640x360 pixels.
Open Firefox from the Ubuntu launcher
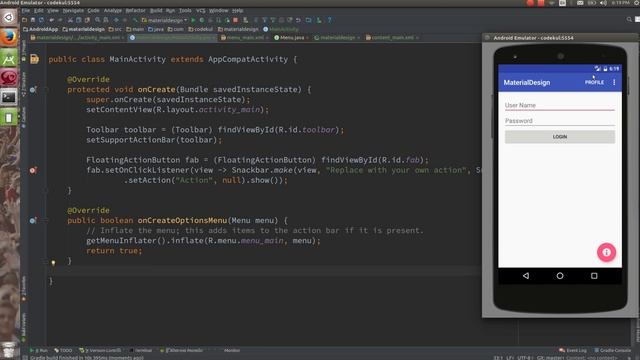[9, 37]
